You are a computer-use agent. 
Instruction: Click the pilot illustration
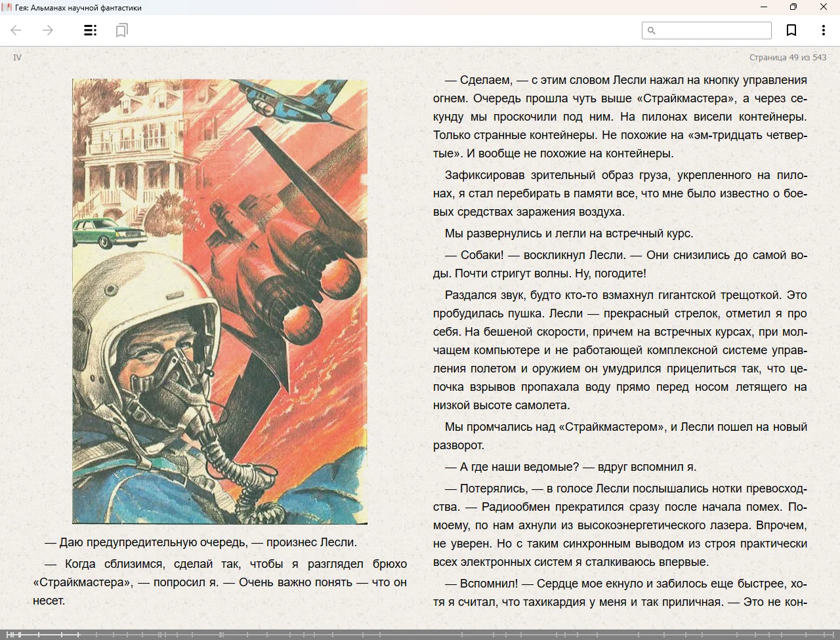pyautogui.click(x=219, y=302)
